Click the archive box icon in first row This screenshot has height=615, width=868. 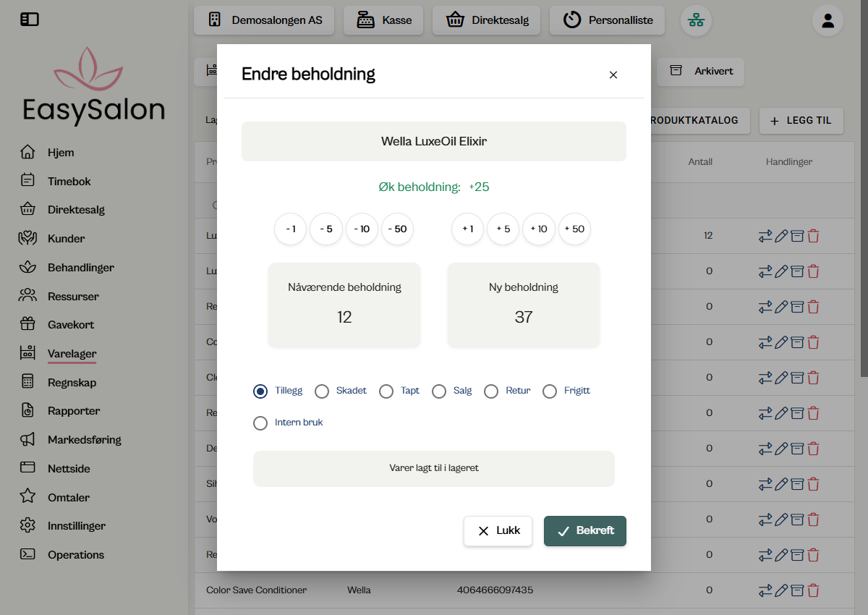point(796,236)
